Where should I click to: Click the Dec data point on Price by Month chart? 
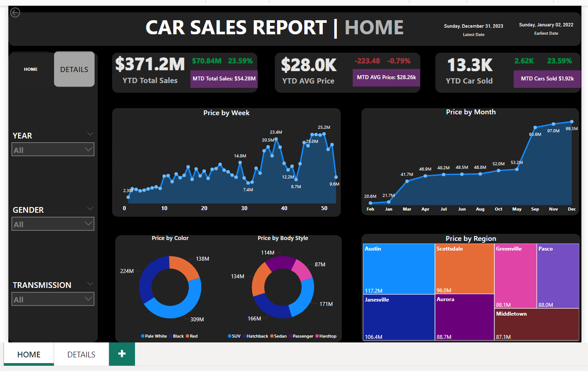click(x=572, y=121)
